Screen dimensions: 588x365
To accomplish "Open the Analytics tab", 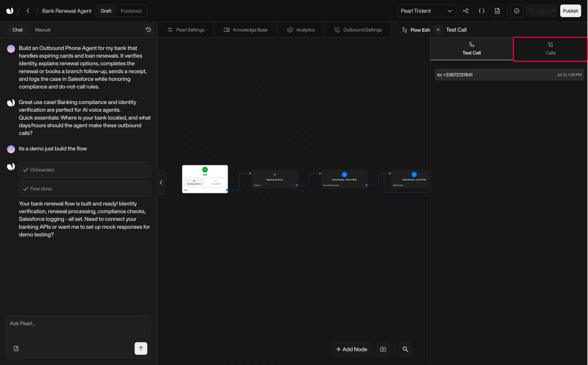I will pos(301,29).
